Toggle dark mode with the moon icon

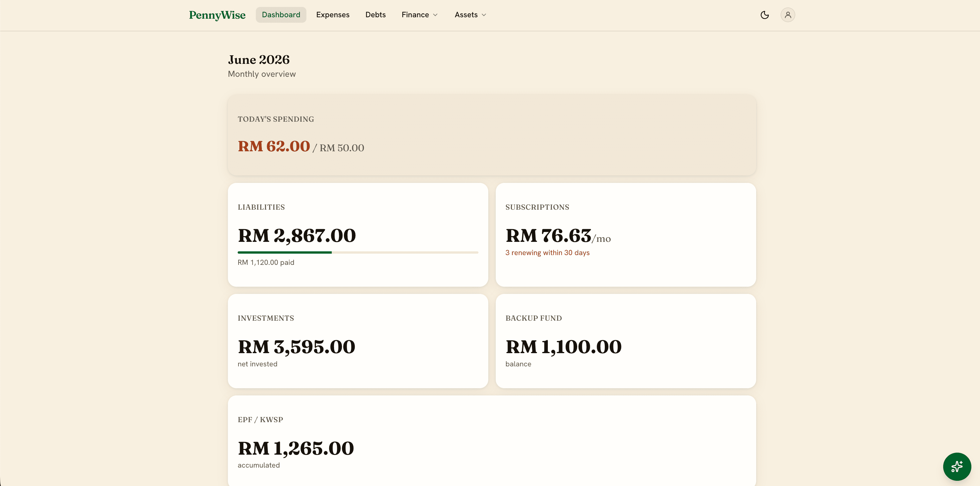pyautogui.click(x=764, y=15)
